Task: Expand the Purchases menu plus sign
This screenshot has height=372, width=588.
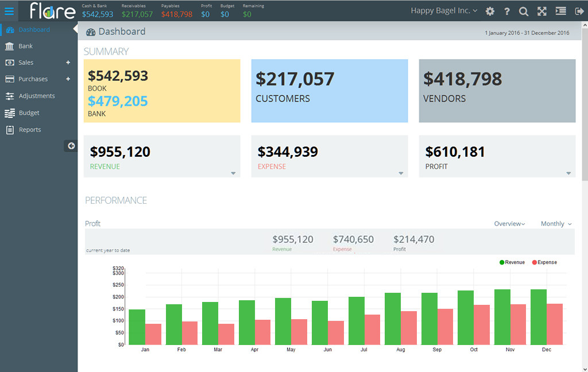Action: tap(68, 79)
